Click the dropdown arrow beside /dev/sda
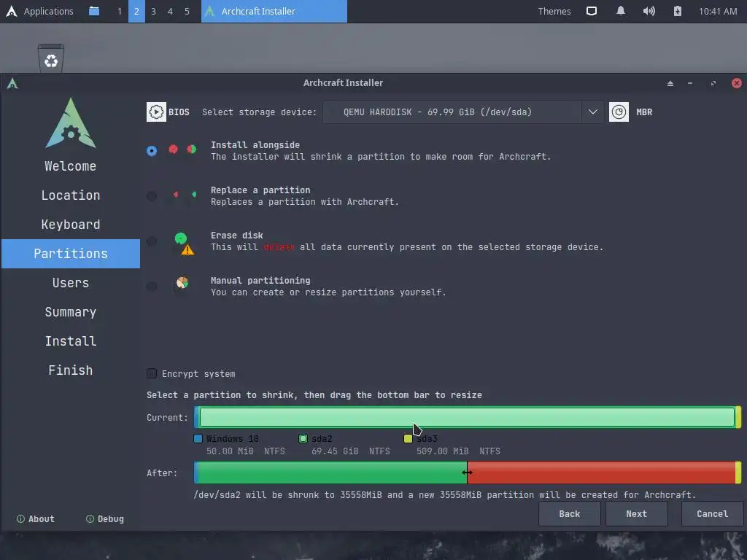Image resolution: width=747 pixels, height=560 pixels. click(592, 112)
